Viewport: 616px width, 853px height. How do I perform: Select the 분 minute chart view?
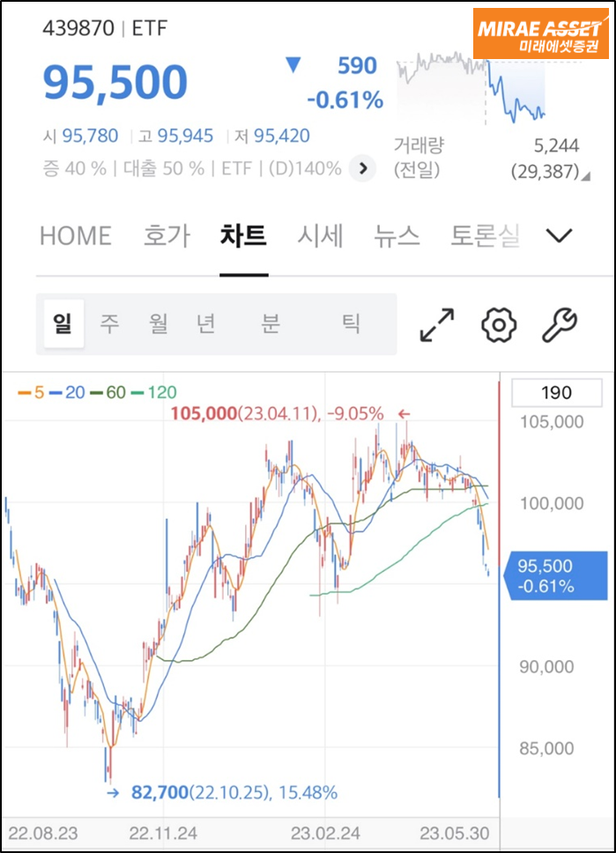point(272,323)
